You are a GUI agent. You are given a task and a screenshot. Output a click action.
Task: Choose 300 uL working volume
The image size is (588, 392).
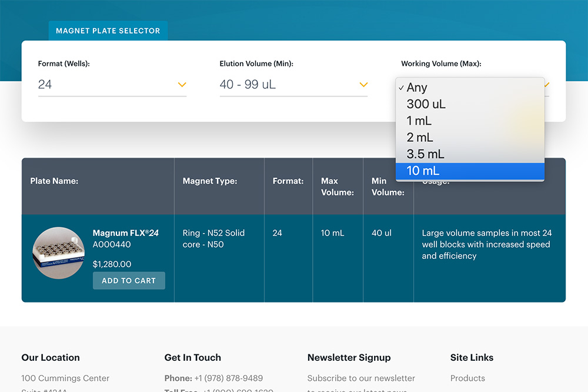[x=426, y=104]
